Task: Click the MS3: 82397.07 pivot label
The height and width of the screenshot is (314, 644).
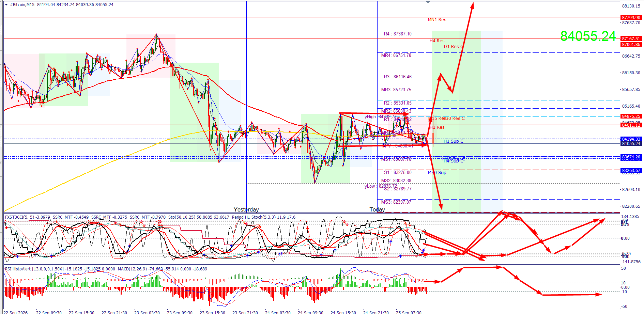Action: coord(396,202)
